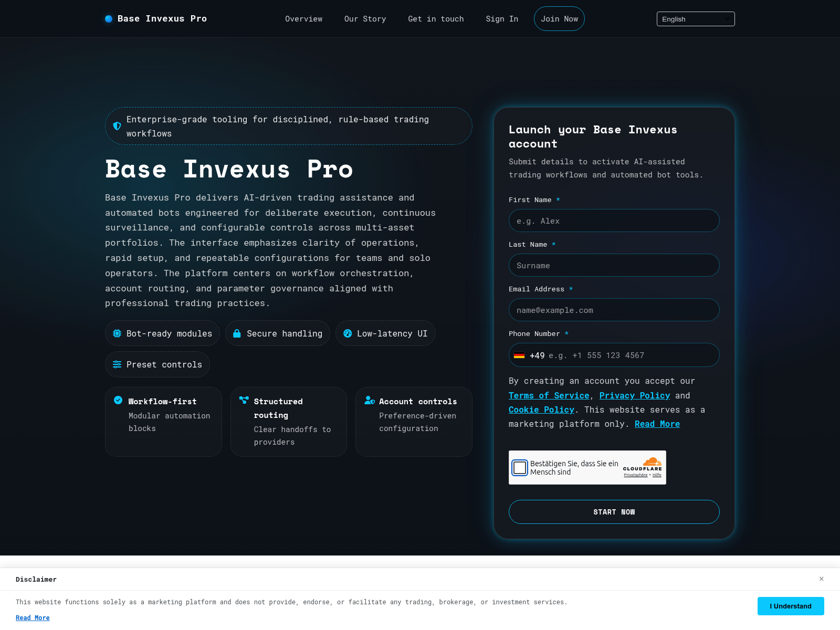Open the Terms of Service link
This screenshot has width=840, height=630.
[549, 396]
